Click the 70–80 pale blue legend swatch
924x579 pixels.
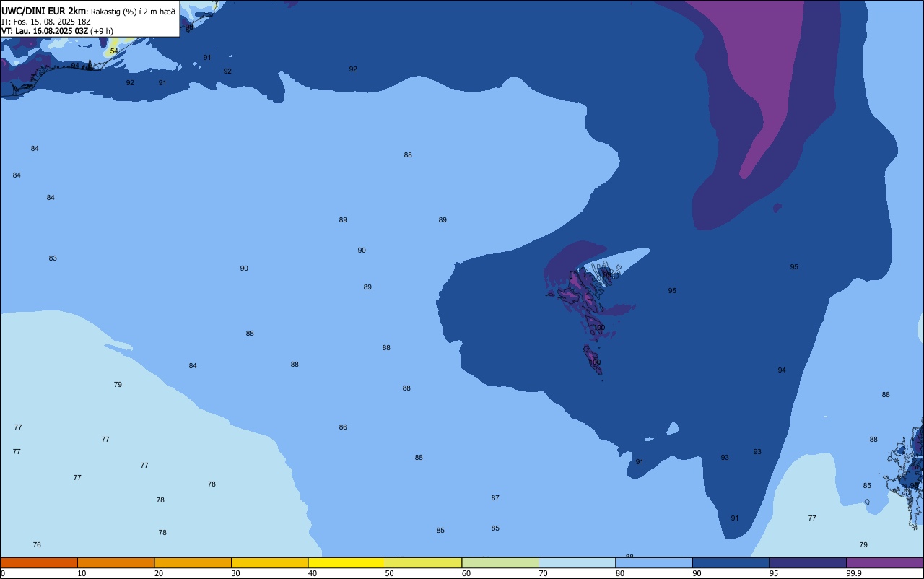(577, 562)
